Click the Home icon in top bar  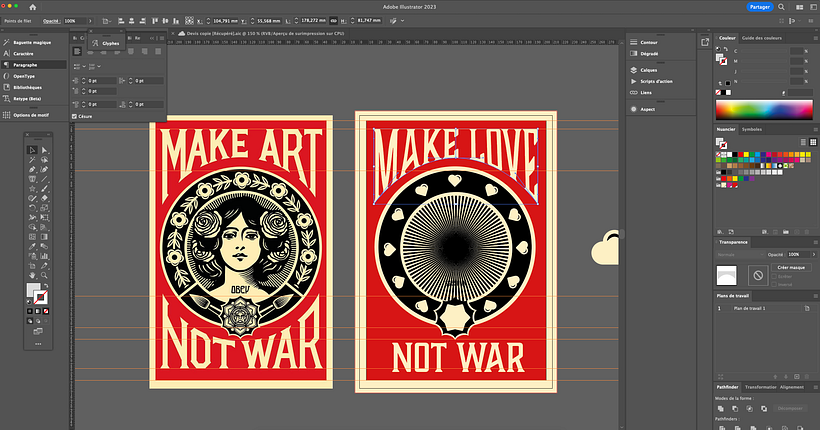(35, 5)
